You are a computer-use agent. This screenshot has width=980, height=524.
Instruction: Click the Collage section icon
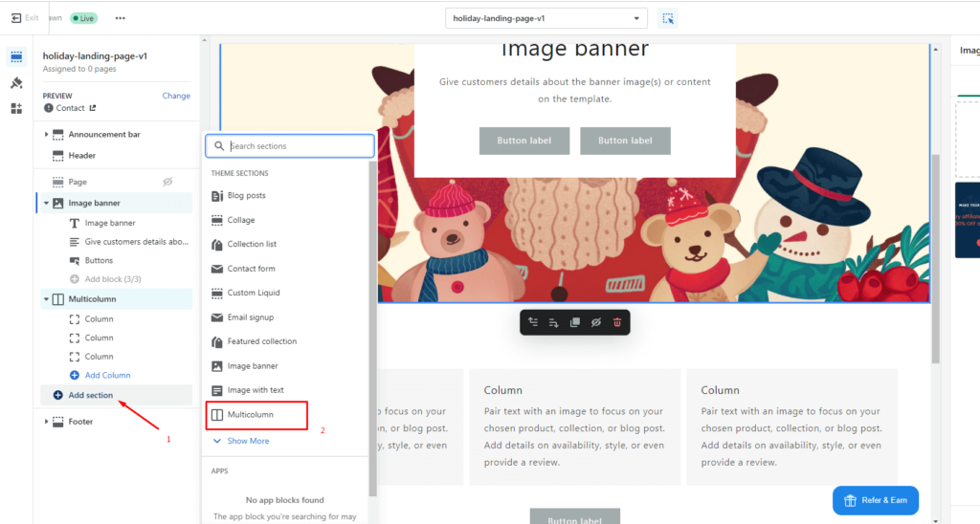pos(217,220)
